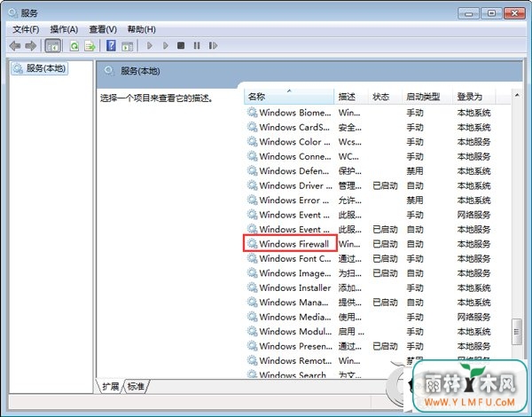This screenshot has height=417, width=532.
Task: Export the list via toolbar icon
Action: [x=90, y=45]
